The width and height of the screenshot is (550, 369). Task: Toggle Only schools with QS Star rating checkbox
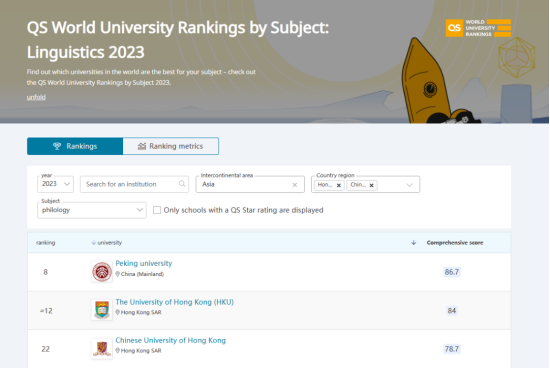pyautogui.click(x=157, y=210)
